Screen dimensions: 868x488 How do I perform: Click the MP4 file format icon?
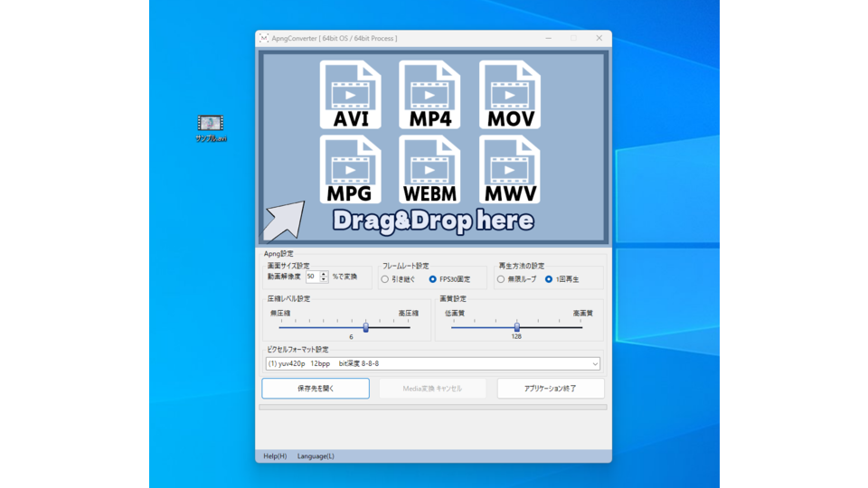(x=429, y=95)
